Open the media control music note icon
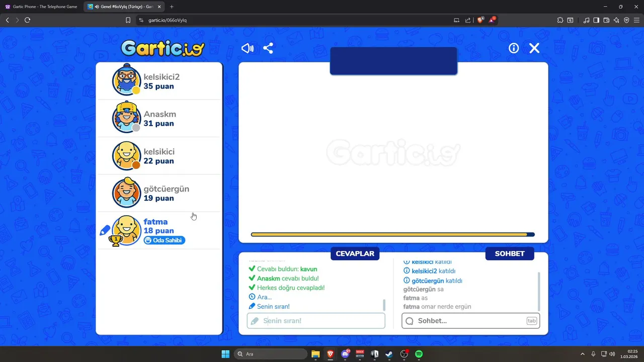This screenshot has width=644, height=362. (586, 20)
